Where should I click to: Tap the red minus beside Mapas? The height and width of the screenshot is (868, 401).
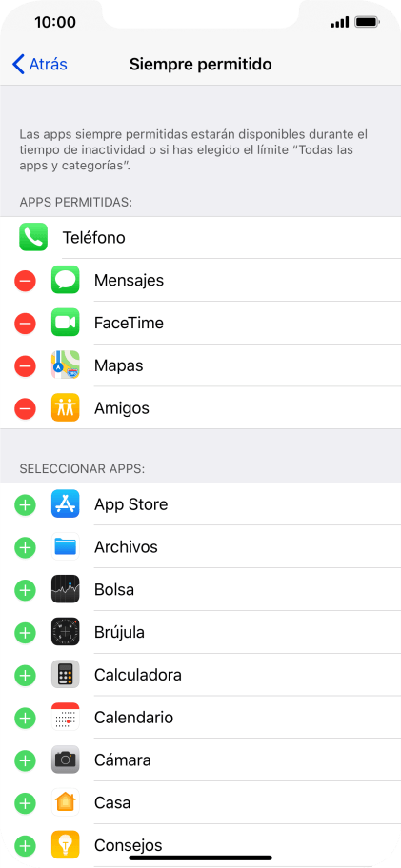(25, 365)
